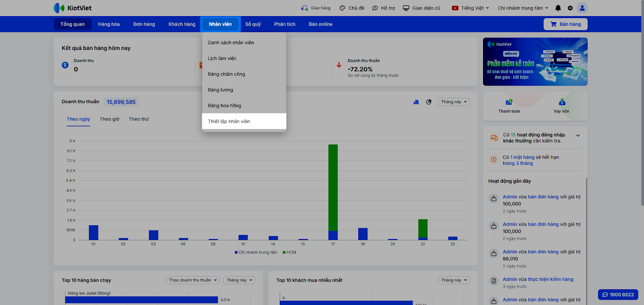This screenshot has width=644, height=305.
Task: Open the Thanh toán payment icon
Action: [509, 102]
